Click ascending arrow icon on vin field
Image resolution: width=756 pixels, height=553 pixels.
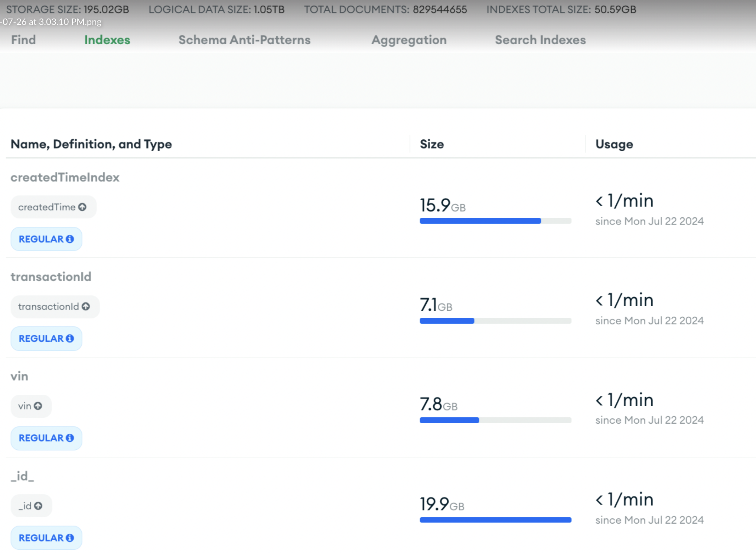click(x=38, y=406)
